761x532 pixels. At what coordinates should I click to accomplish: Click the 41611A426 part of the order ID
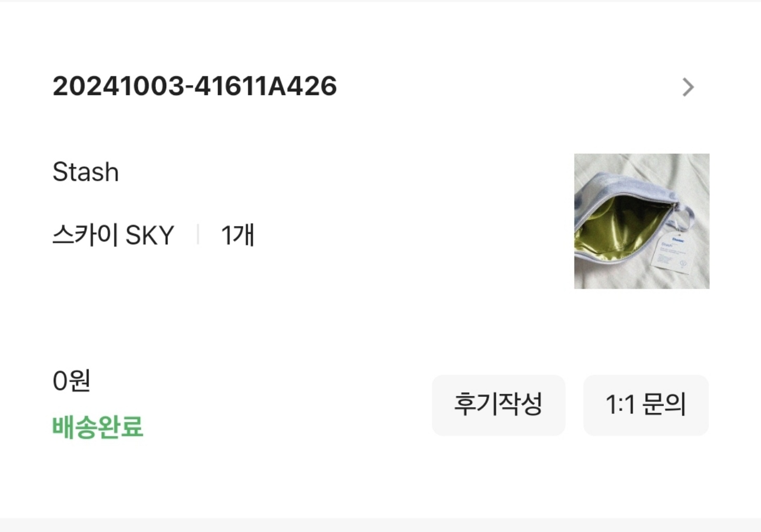265,86
